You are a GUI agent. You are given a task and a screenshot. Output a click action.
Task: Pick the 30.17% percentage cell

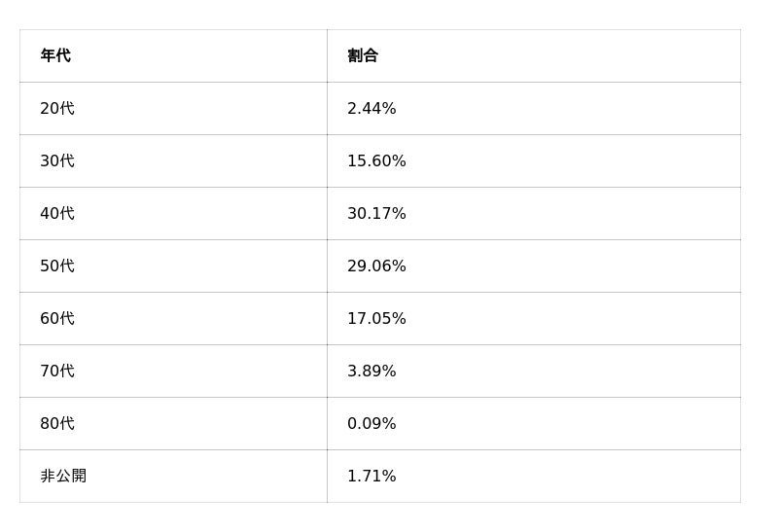coord(376,214)
